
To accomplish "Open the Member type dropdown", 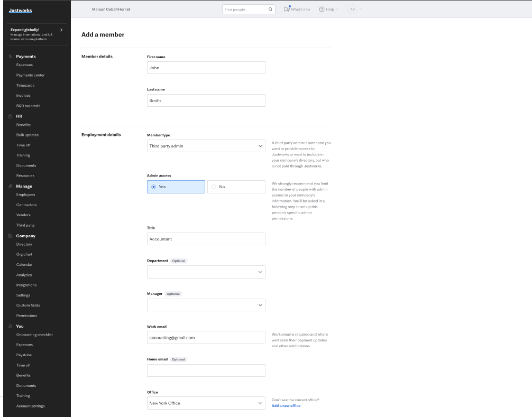I will point(206,146).
